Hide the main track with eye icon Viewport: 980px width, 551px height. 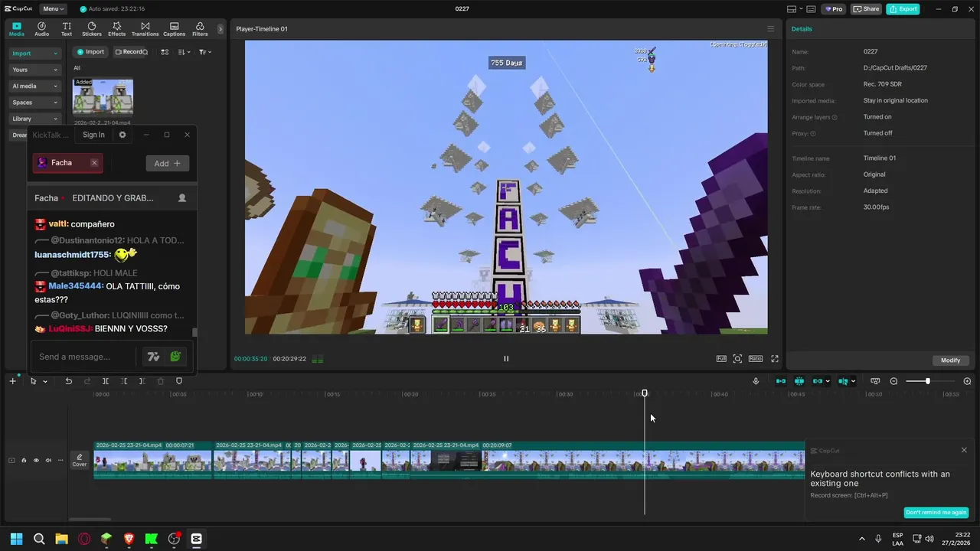[x=36, y=461]
